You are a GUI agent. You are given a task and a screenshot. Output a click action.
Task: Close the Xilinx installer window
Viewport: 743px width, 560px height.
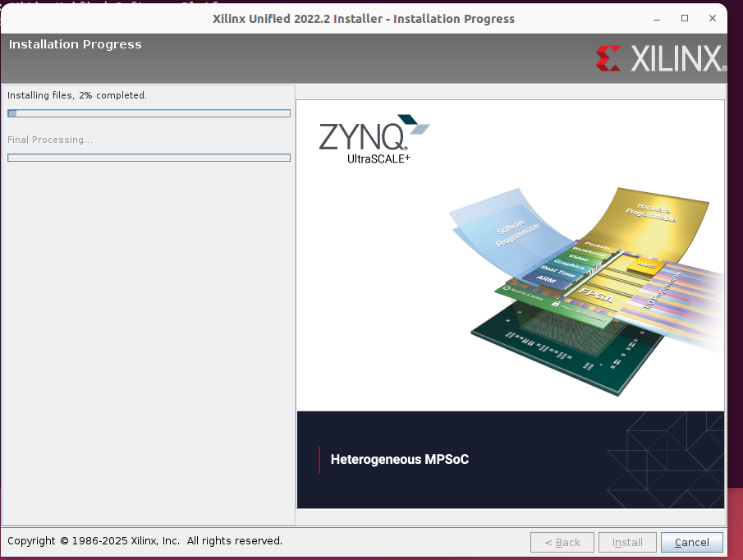pos(712,19)
